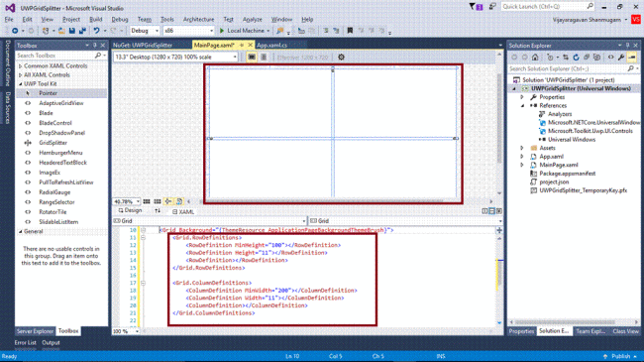The image size is (644, 362).
Task: Open the Output window tab
Action: click(51, 343)
